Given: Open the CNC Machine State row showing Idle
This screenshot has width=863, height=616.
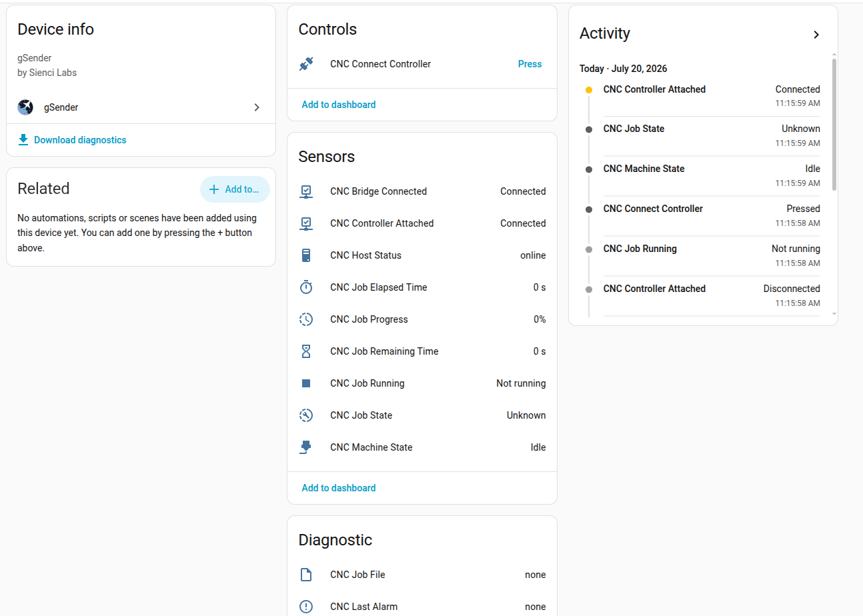Looking at the screenshot, I should [422, 447].
